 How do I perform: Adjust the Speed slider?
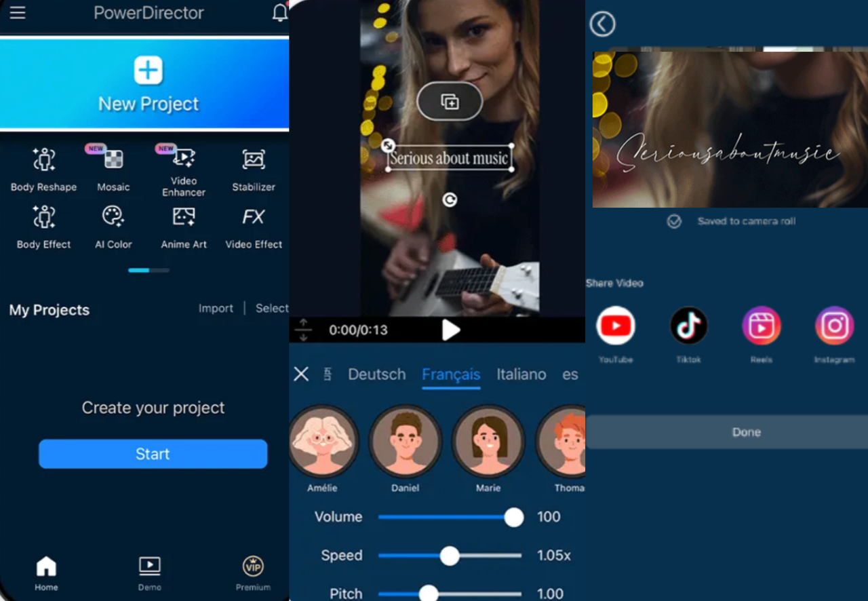[450, 555]
